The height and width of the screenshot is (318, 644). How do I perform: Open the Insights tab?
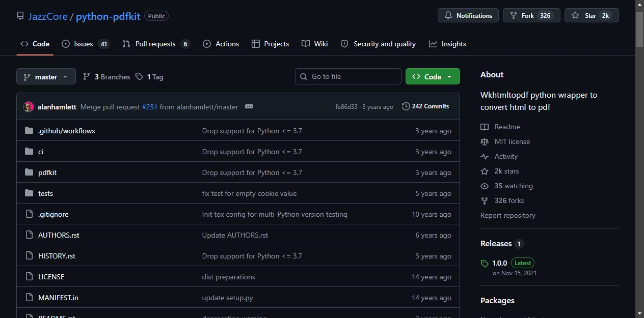pyautogui.click(x=447, y=44)
